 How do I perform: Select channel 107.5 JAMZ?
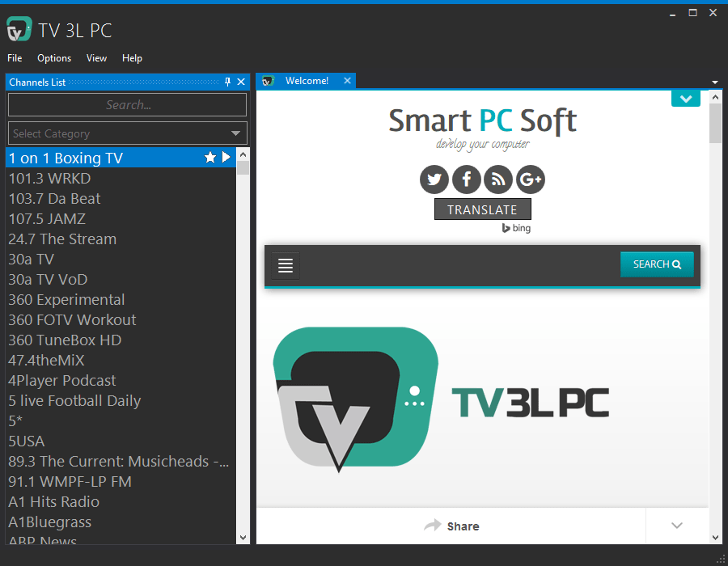121,218
